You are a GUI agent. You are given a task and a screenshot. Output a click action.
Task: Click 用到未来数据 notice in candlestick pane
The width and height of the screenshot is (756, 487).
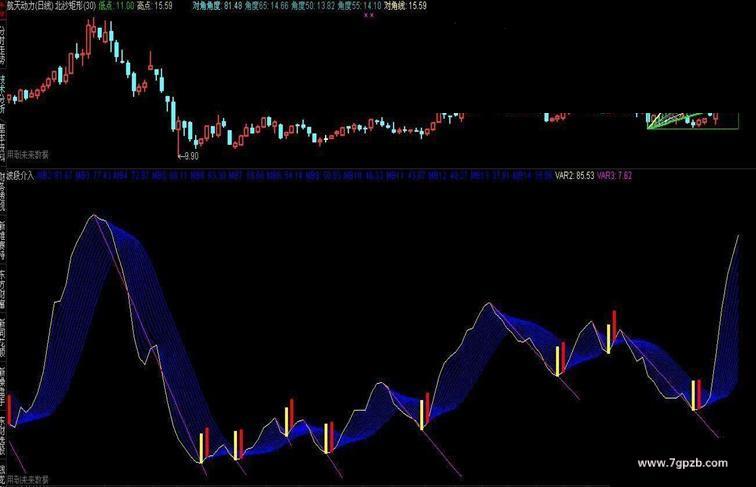click(27, 155)
